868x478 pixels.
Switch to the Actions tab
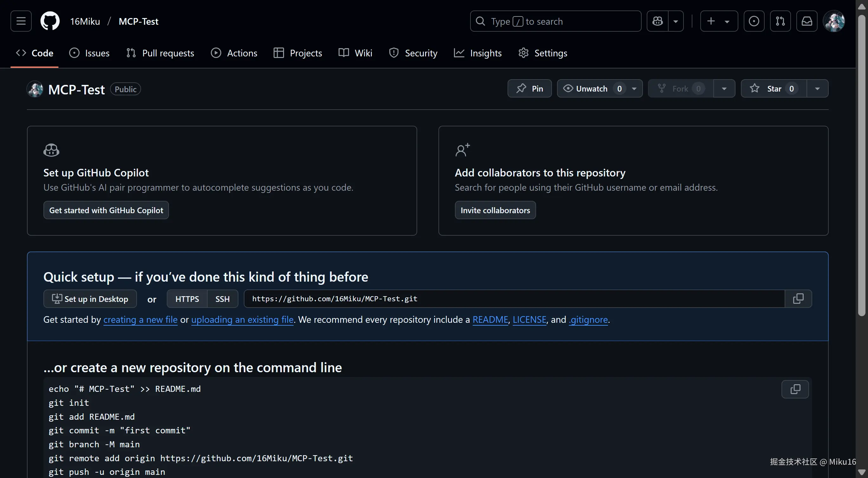coord(234,53)
